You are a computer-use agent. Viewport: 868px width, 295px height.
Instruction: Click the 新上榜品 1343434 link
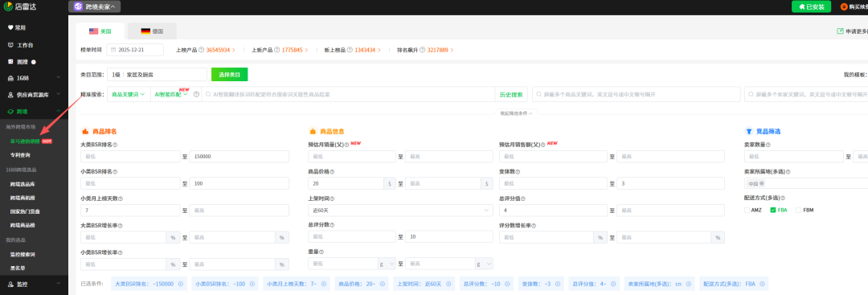tap(368, 50)
